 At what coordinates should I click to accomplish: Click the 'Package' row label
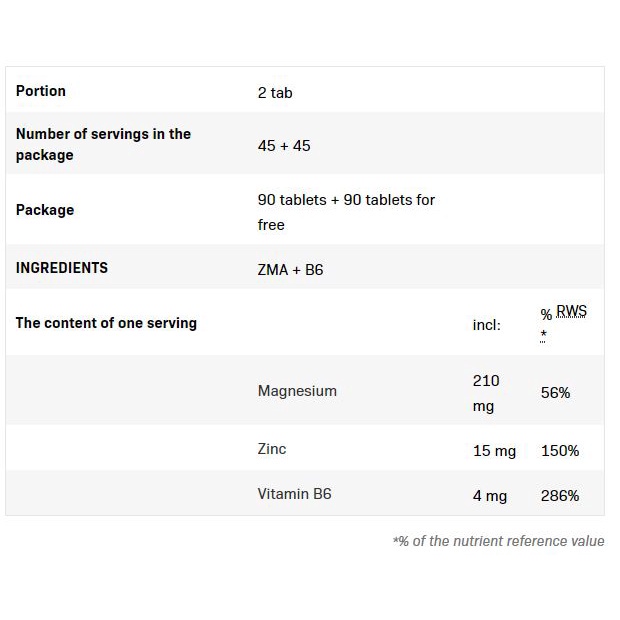(45, 210)
